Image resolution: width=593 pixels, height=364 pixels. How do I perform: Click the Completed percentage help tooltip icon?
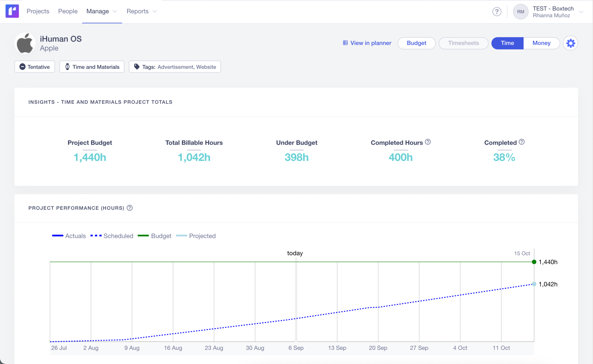(x=522, y=142)
